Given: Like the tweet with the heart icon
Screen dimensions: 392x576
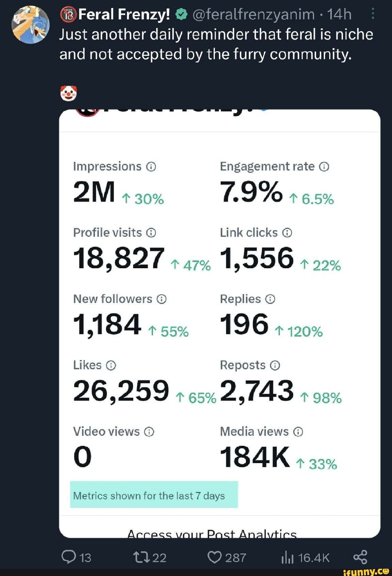Looking at the screenshot, I should [x=214, y=557].
